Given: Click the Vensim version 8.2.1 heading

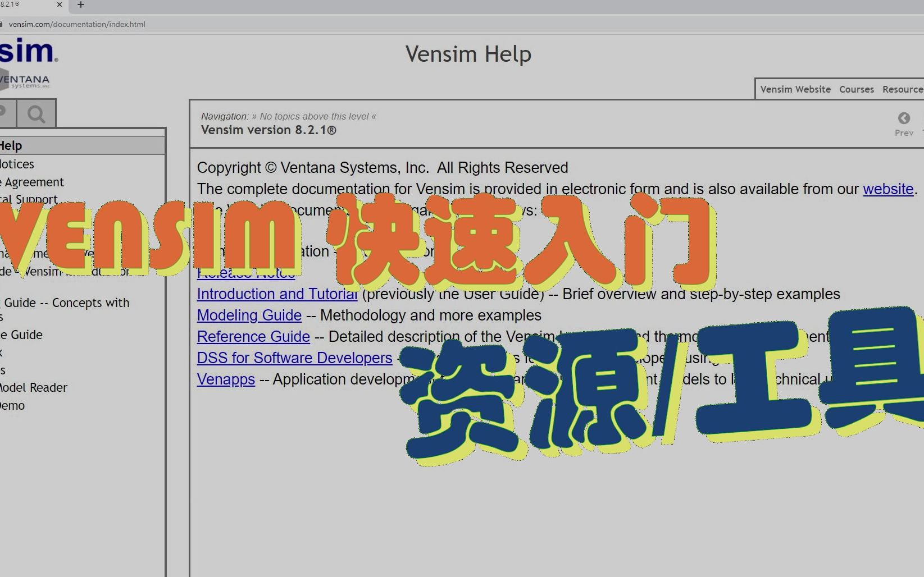Looking at the screenshot, I should (x=268, y=130).
